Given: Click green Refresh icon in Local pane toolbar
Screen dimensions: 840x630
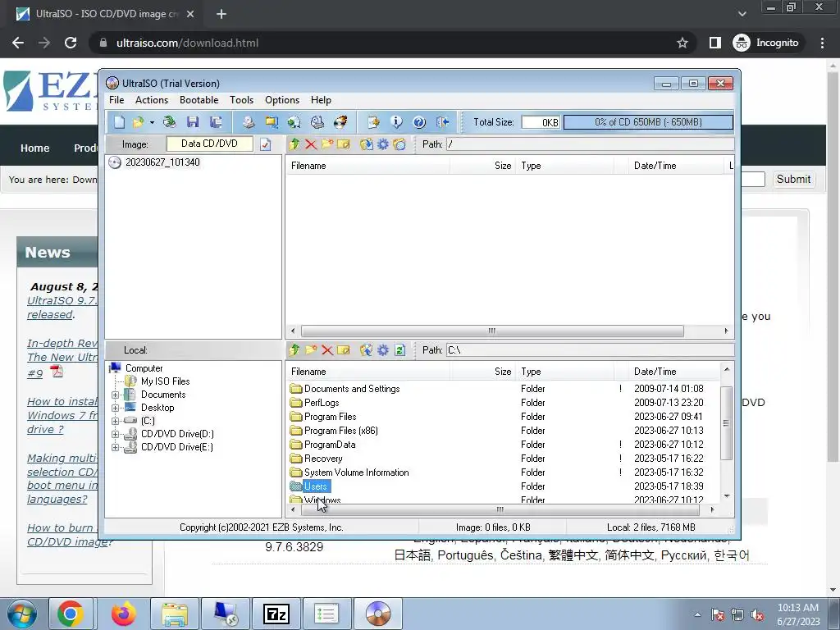Looking at the screenshot, I should click(x=399, y=349).
